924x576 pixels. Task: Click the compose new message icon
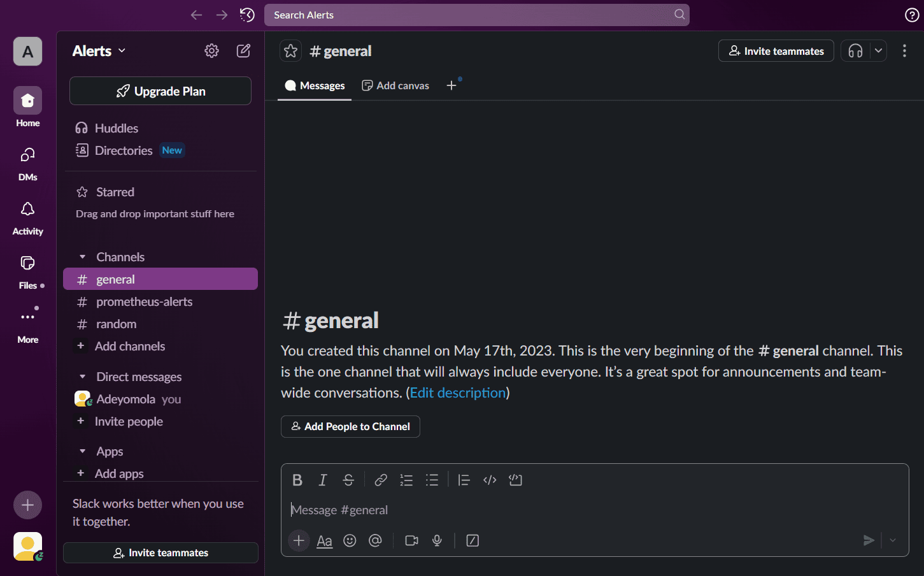tap(243, 51)
